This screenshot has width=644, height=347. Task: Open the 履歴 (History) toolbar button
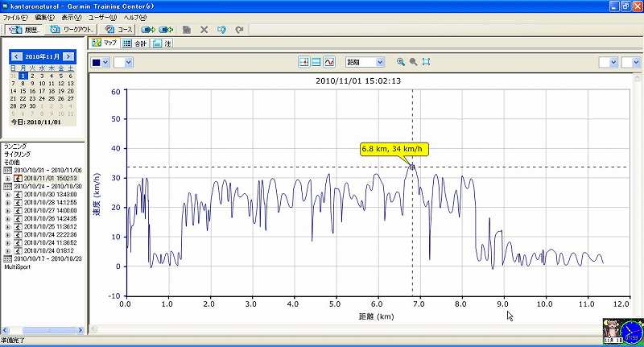pos(25,30)
